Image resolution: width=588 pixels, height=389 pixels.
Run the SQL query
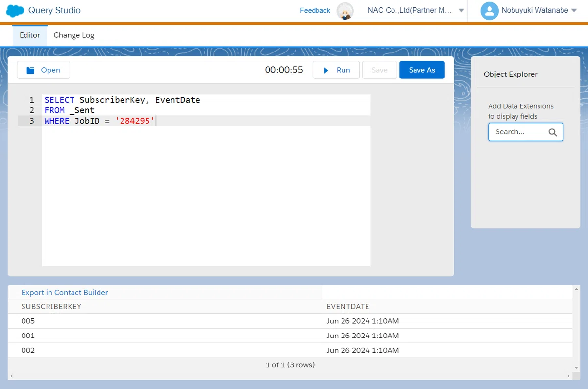[x=336, y=70]
